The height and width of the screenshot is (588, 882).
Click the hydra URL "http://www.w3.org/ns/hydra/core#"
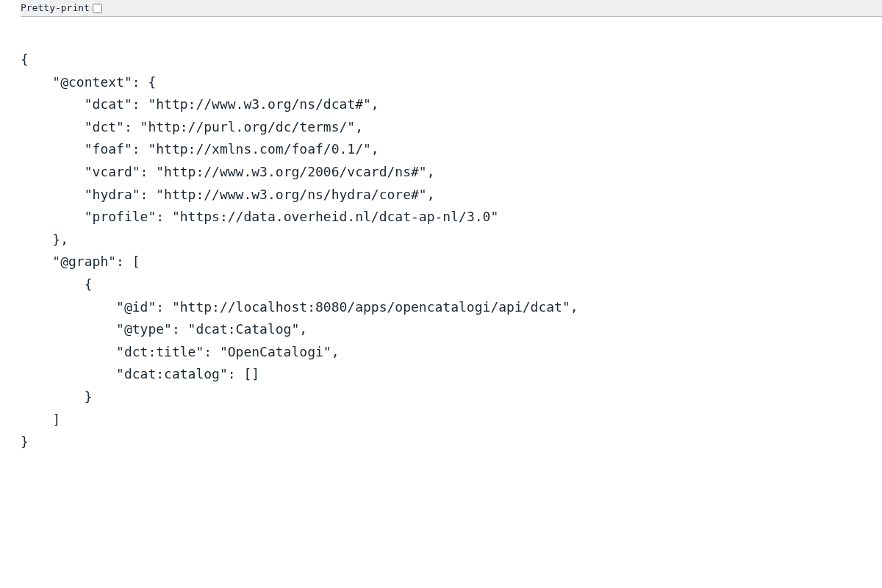tap(291, 195)
